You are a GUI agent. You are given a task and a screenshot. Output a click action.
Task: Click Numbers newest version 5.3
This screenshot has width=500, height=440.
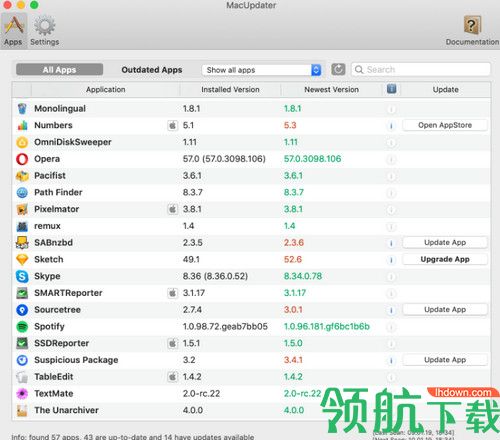[290, 125]
